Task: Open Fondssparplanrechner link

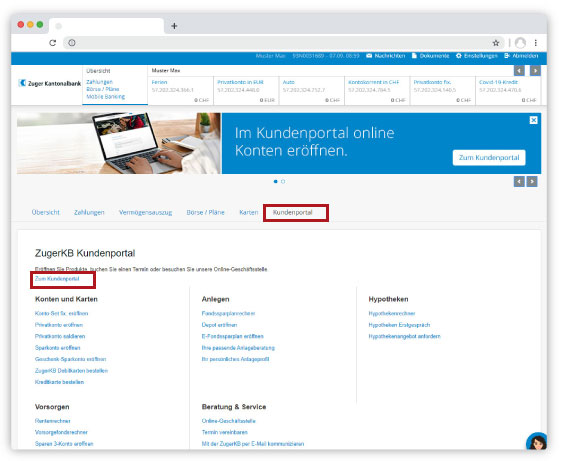Action: (228, 313)
